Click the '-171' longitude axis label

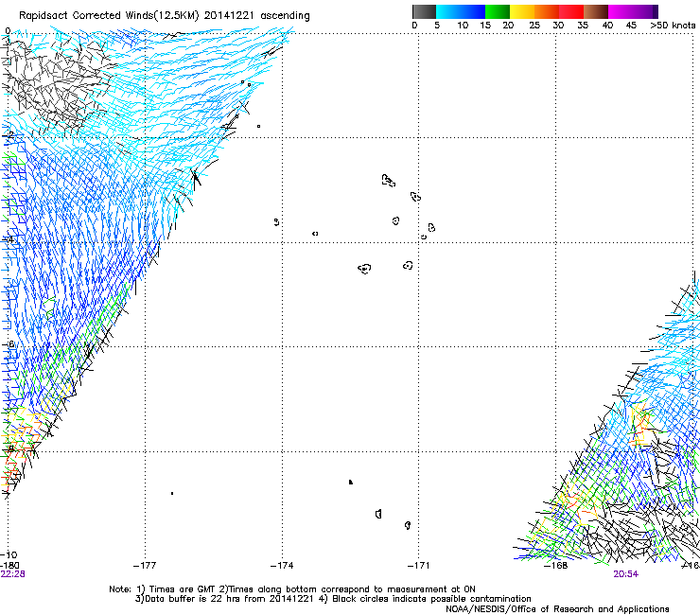pyautogui.click(x=418, y=566)
